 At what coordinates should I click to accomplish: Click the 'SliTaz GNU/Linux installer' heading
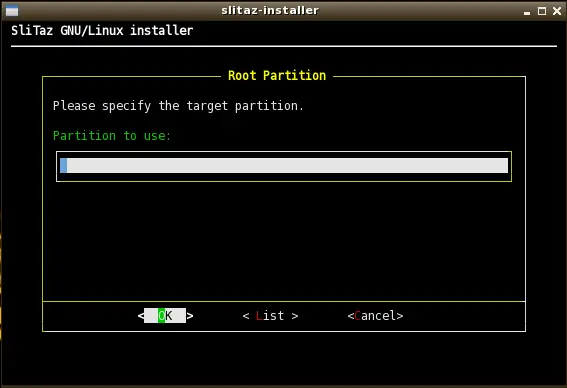(102, 30)
